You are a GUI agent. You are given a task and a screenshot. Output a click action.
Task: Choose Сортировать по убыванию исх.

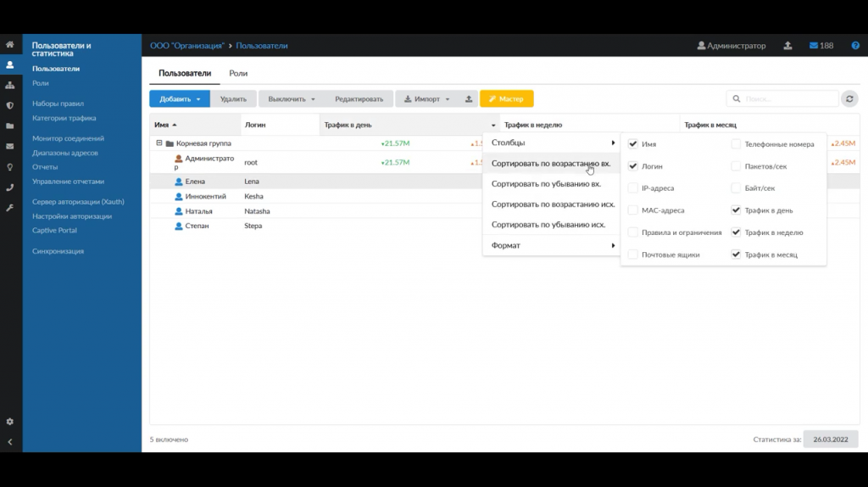pos(551,224)
